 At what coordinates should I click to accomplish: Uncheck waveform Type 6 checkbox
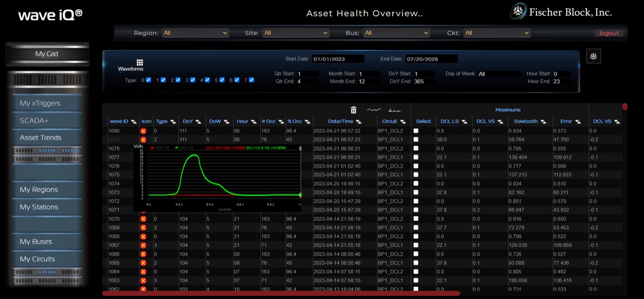tap(237, 80)
